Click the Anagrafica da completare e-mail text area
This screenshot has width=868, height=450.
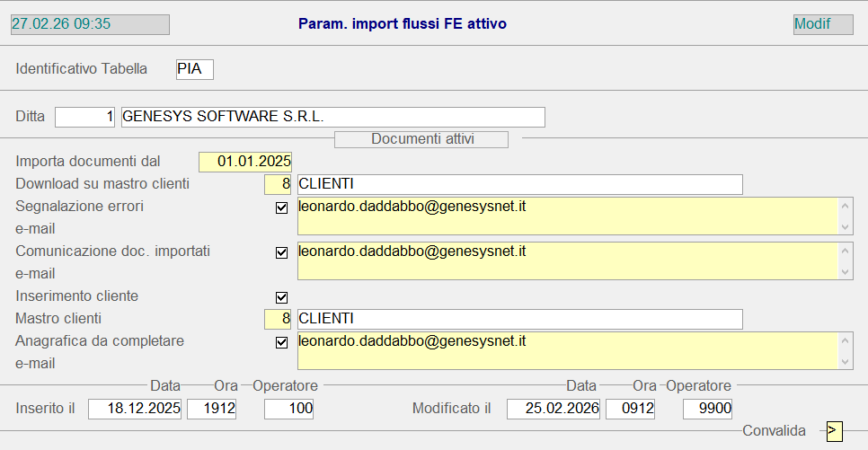pyautogui.click(x=566, y=351)
